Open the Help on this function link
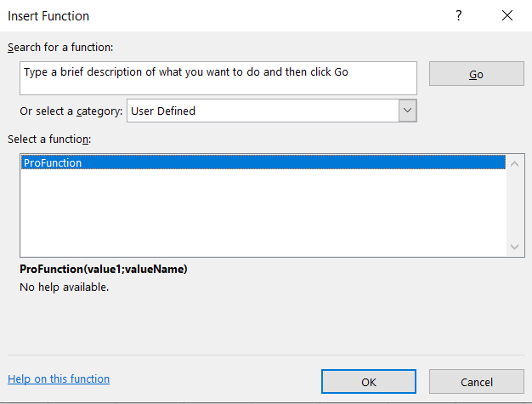 click(x=59, y=378)
